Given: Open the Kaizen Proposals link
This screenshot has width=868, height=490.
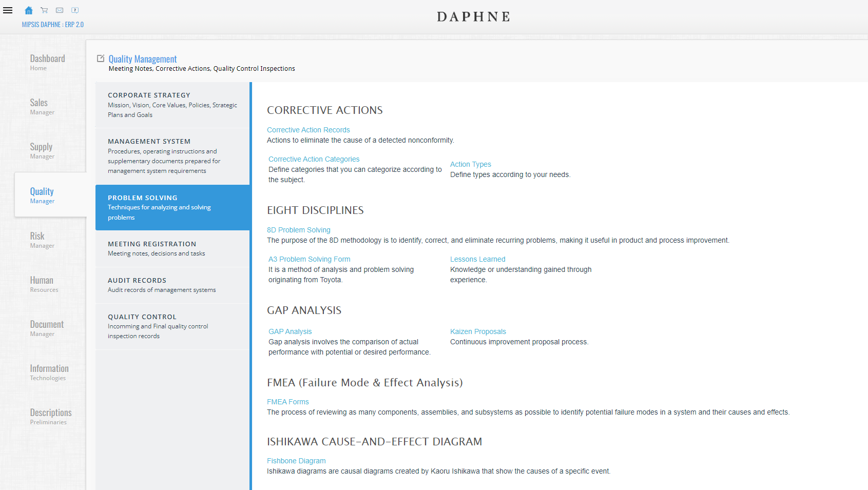Looking at the screenshot, I should [x=478, y=331].
